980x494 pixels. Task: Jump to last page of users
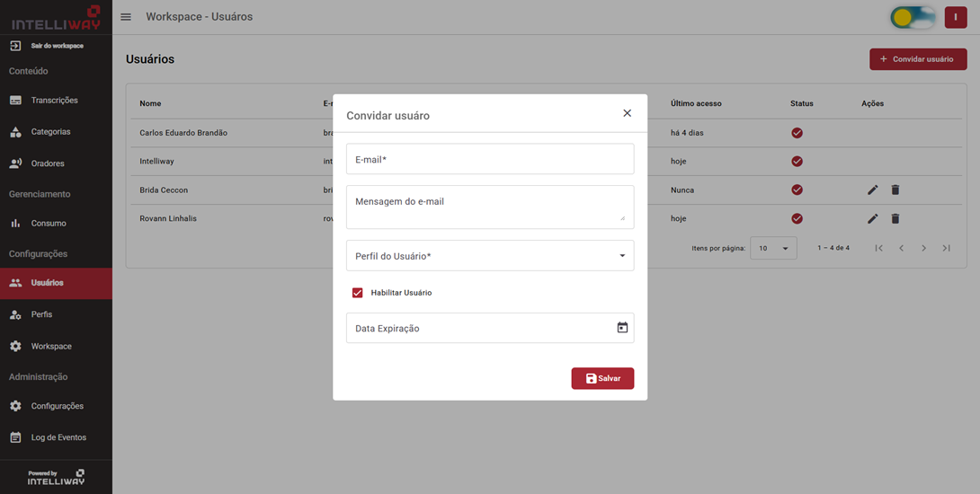[946, 248]
